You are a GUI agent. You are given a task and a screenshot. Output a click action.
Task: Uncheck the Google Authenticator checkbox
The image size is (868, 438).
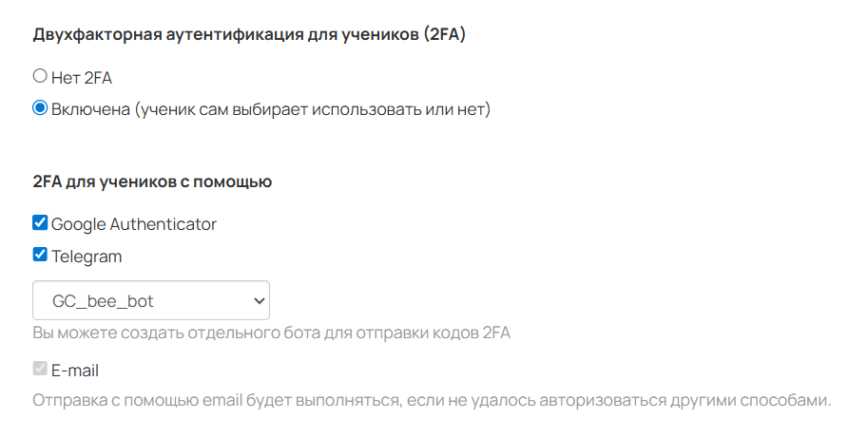click(x=40, y=223)
